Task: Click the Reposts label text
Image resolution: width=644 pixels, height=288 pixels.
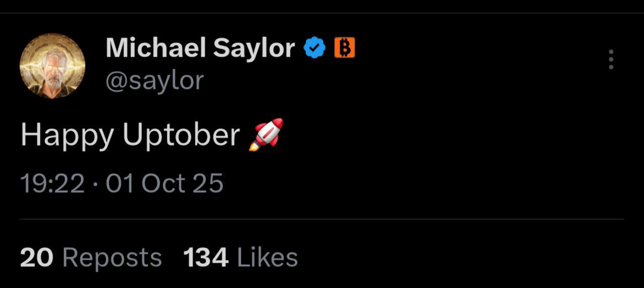Action: (x=112, y=258)
